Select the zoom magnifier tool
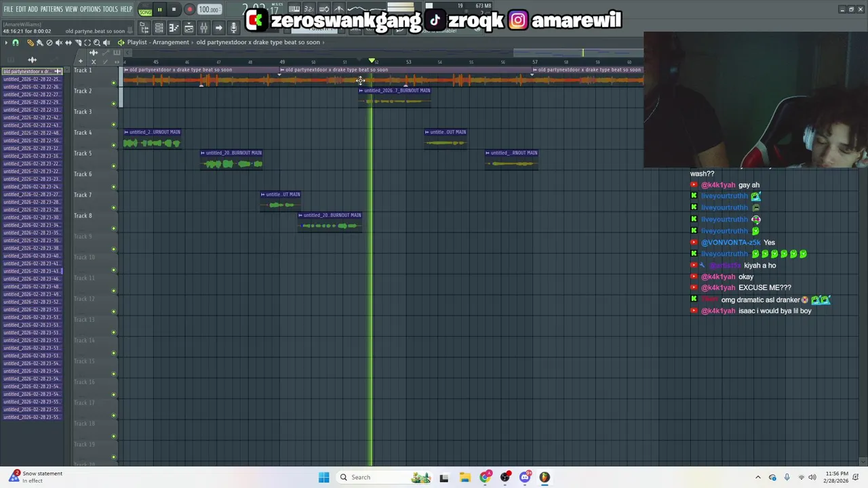868x488 pixels. pyautogui.click(x=97, y=43)
